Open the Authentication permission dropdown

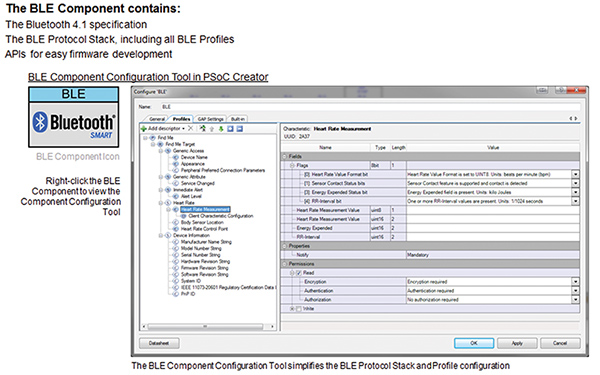(x=575, y=291)
